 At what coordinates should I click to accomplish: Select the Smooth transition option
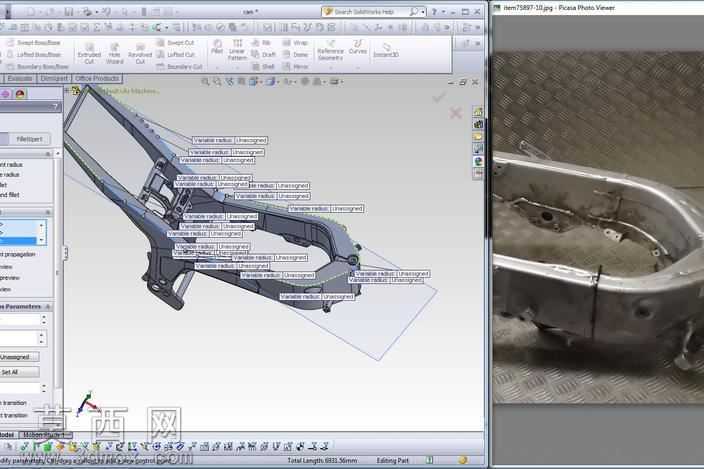[13, 403]
